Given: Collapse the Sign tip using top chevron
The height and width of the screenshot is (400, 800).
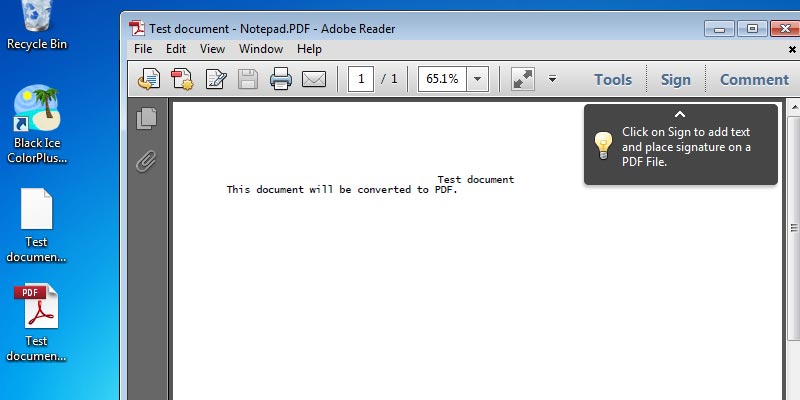Looking at the screenshot, I should point(681,114).
